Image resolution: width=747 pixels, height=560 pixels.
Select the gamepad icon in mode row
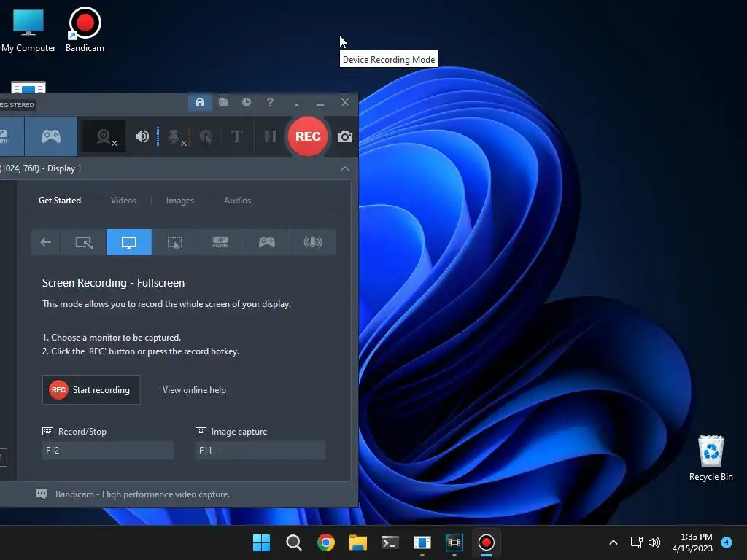pyautogui.click(x=267, y=242)
